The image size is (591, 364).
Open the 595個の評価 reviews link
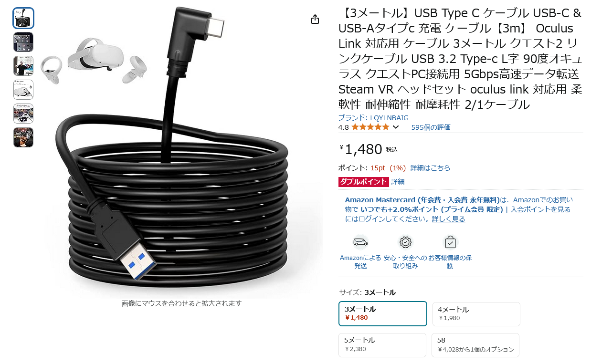click(x=431, y=127)
